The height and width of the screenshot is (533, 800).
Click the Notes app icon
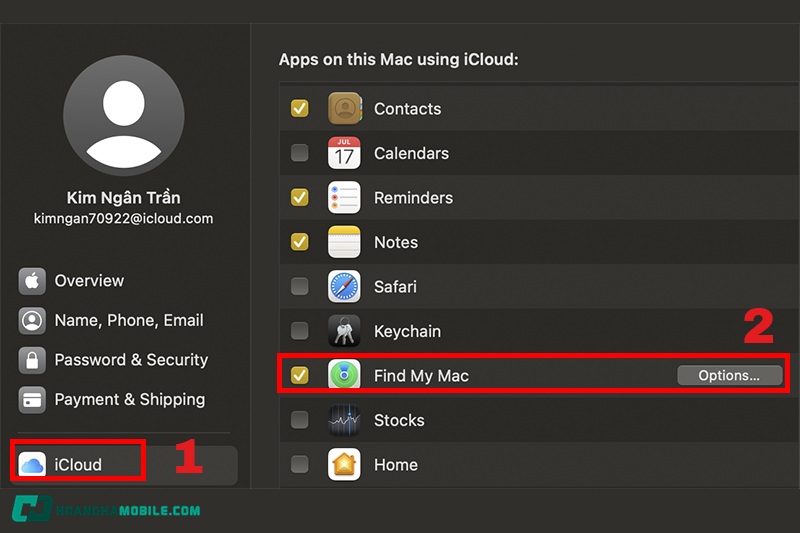344,242
